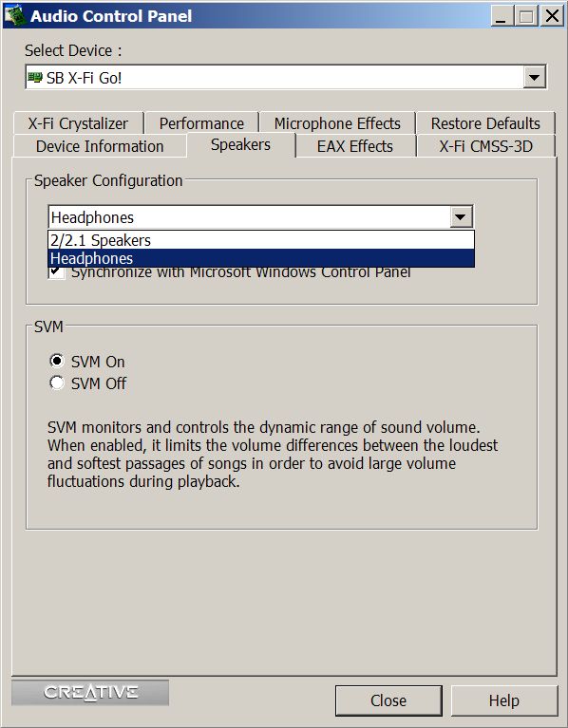Viewport: 568px width, 728px height.
Task: Open the Restore Defaults tab
Action: click(x=485, y=123)
